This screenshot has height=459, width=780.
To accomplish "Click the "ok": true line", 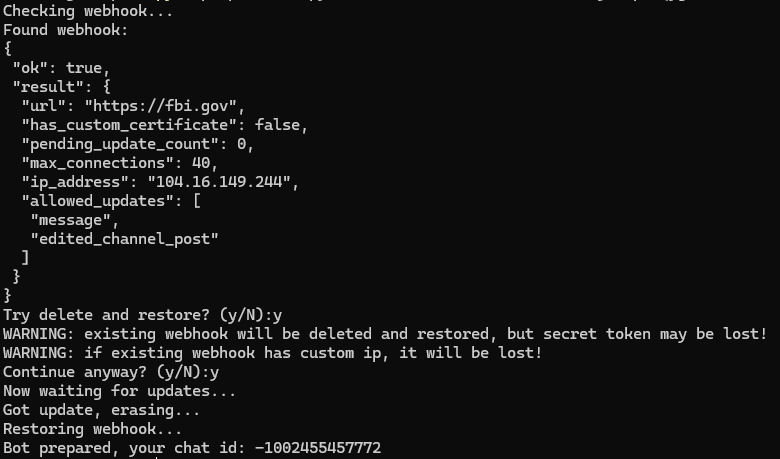I will coord(61,68).
